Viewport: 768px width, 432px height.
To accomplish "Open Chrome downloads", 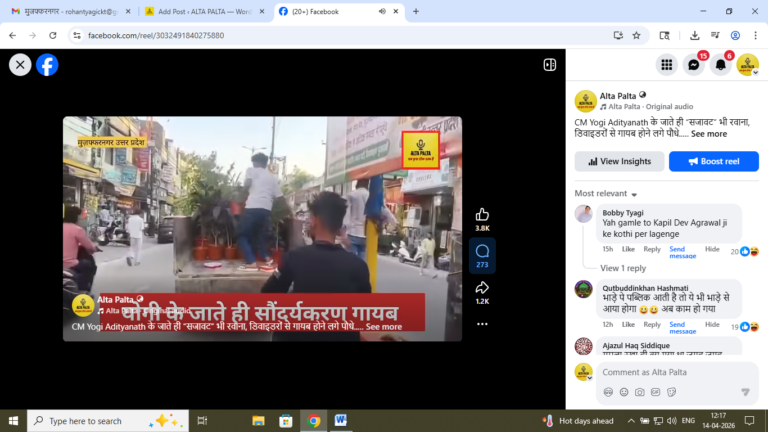I will (x=695, y=35).
